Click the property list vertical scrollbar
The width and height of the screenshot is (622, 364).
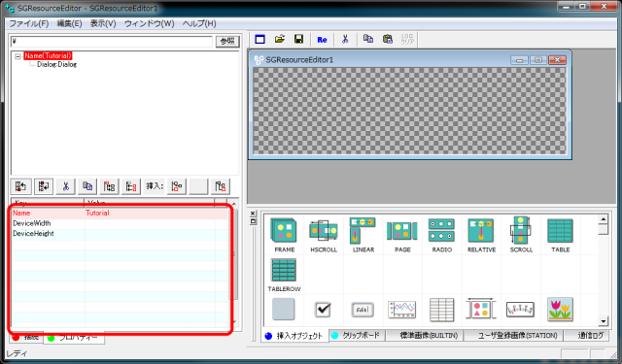click(x=234, y=263)
